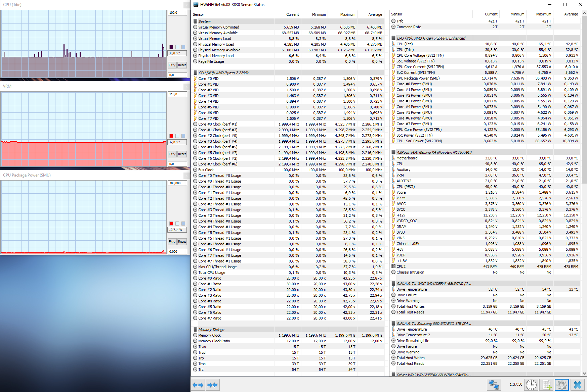The image size is (587, 392).
Task: Click the Memory Timings group icon
Action: [195, 330]
